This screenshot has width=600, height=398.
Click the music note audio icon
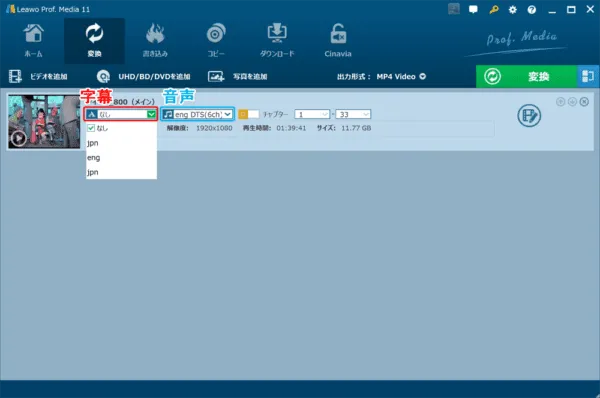pos(168,114)
